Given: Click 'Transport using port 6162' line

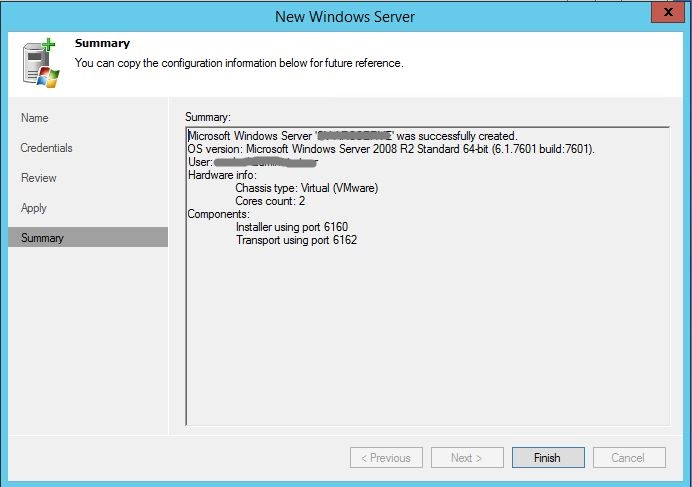Looking at the screenshot, I should 296,240.
